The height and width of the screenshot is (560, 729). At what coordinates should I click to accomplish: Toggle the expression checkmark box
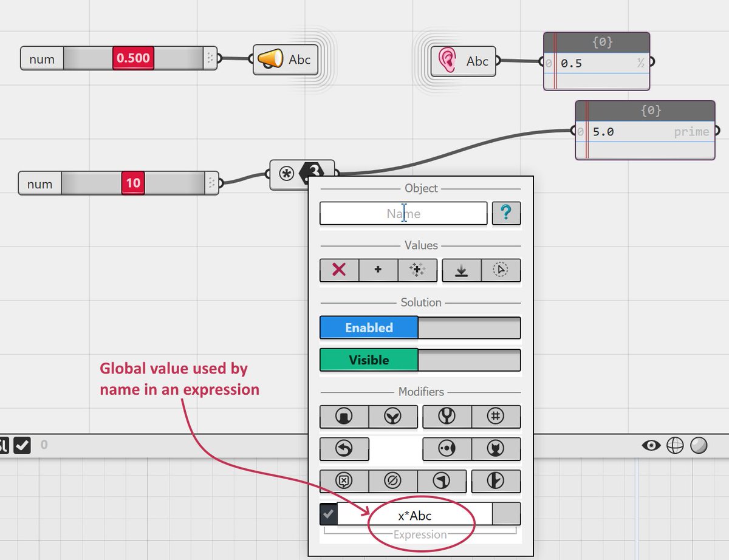(x=329, y=513)
